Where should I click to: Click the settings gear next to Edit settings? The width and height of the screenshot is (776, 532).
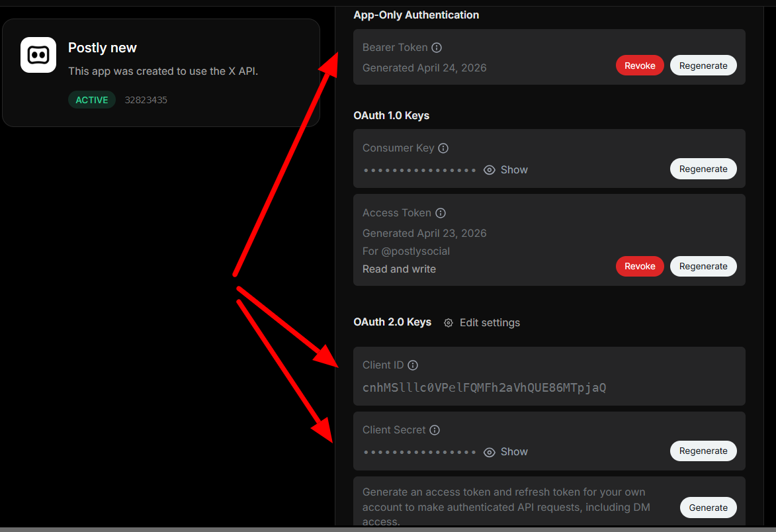click(x=449, y=323)
